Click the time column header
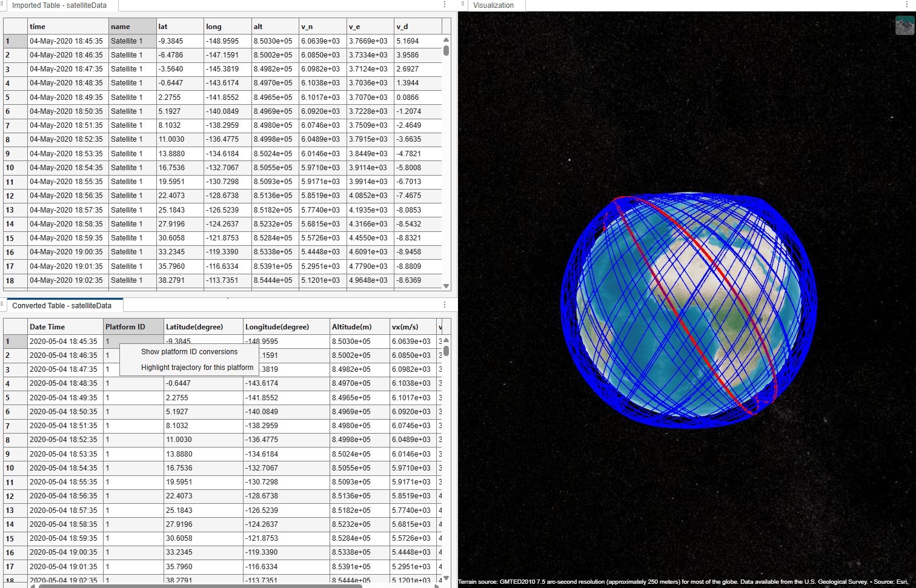This screenshot has height=588, width=916. point(68,27)
